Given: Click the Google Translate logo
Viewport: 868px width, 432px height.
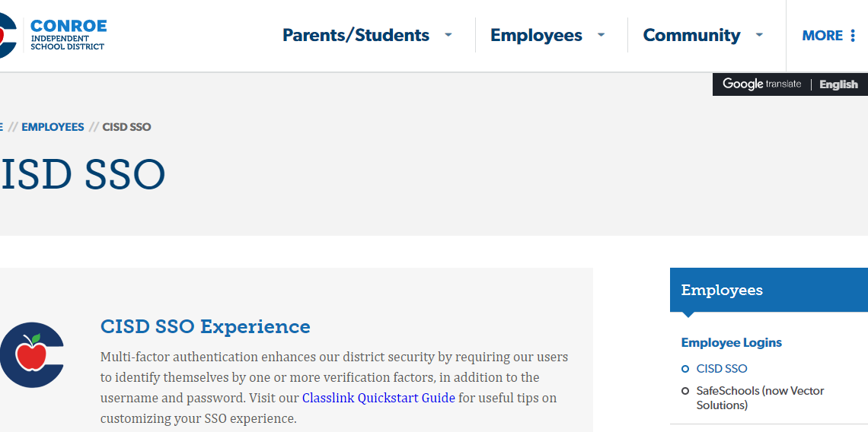Looking at the screenshot, I should pyautogui.click(x=761, y=84).
